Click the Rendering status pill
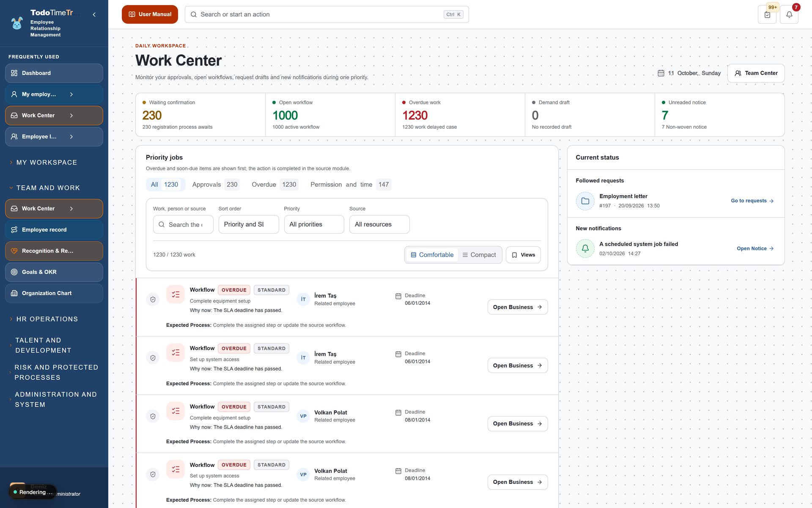Image resolution: width=812 pixels, height=508 pixels. click(x=33, y=492)
